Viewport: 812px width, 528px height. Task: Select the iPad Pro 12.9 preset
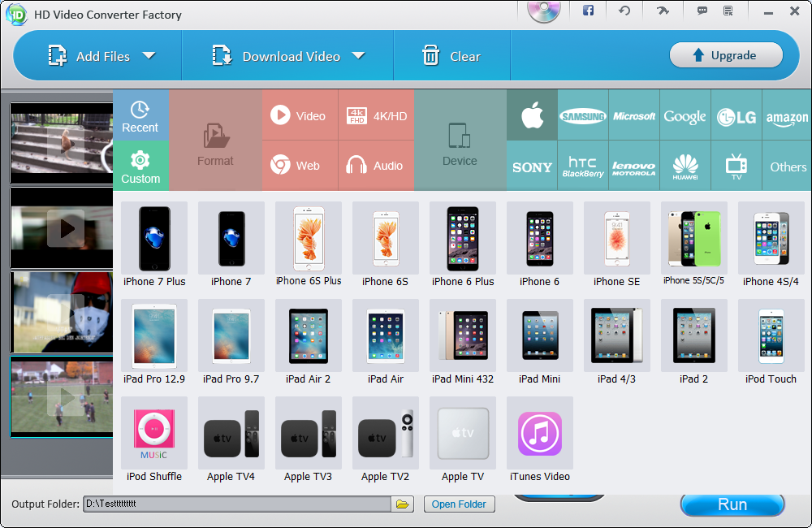tap(154, 343)
